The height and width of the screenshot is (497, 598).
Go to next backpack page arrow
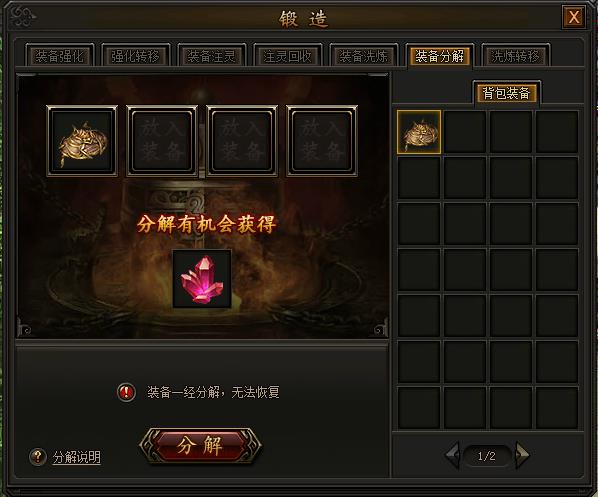(522, 455)
